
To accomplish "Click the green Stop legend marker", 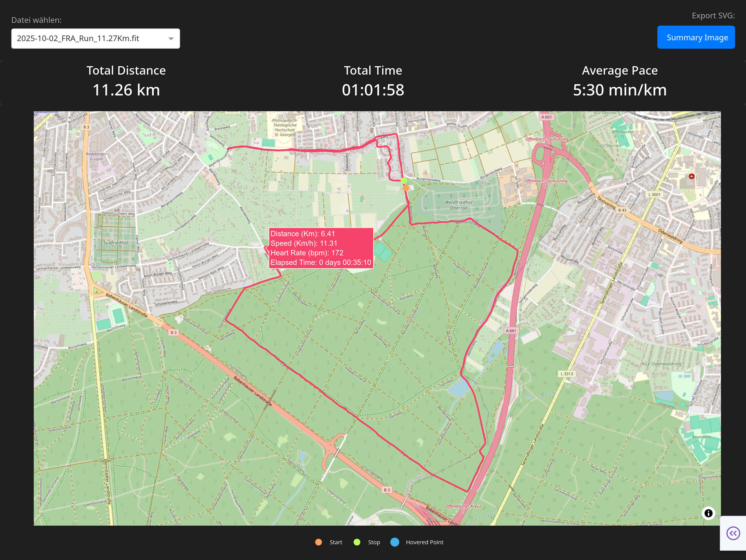I will coord(357,542).
